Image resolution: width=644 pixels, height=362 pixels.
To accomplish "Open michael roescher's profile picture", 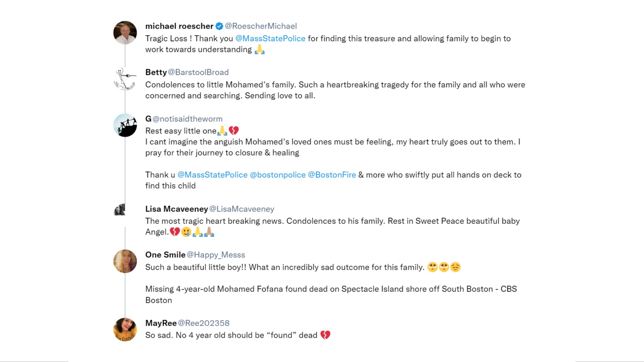I will click(x=125, y=33).
